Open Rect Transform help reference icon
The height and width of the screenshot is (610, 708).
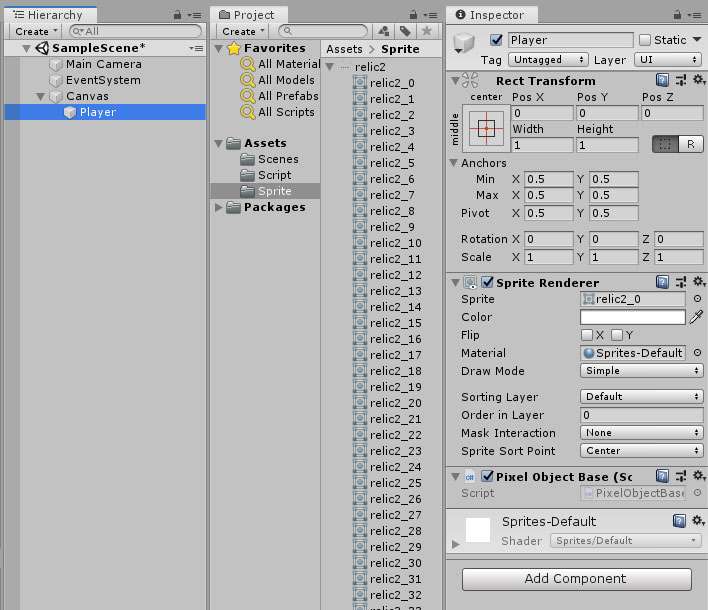click(x=662, y=80)
